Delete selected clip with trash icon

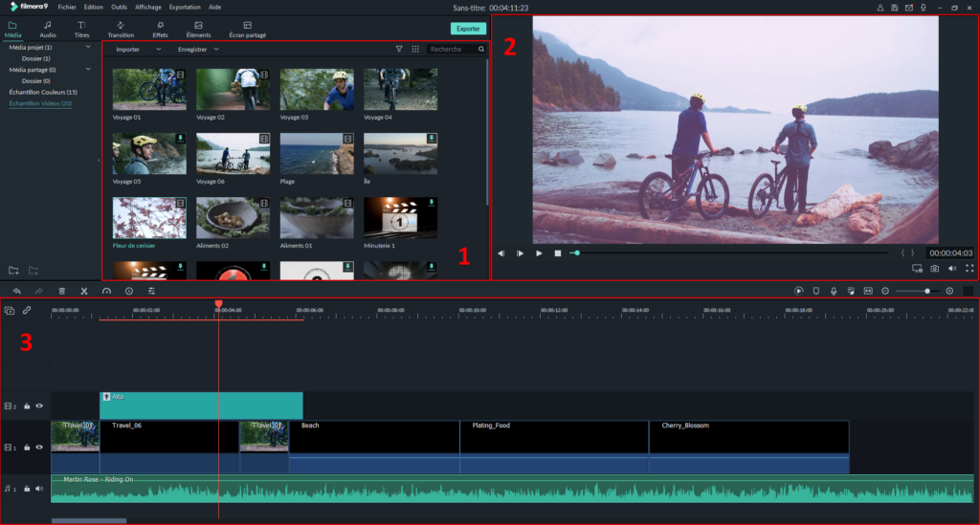62,291
